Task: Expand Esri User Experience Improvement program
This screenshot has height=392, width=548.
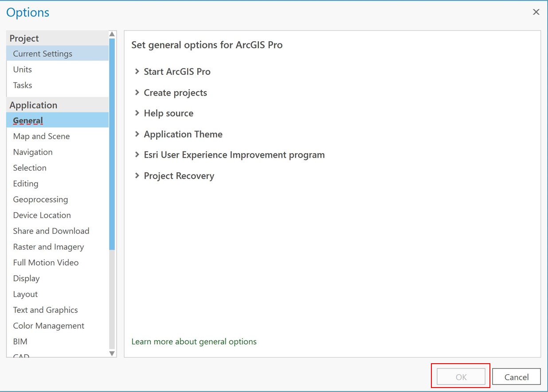Action: pos(230,155)
